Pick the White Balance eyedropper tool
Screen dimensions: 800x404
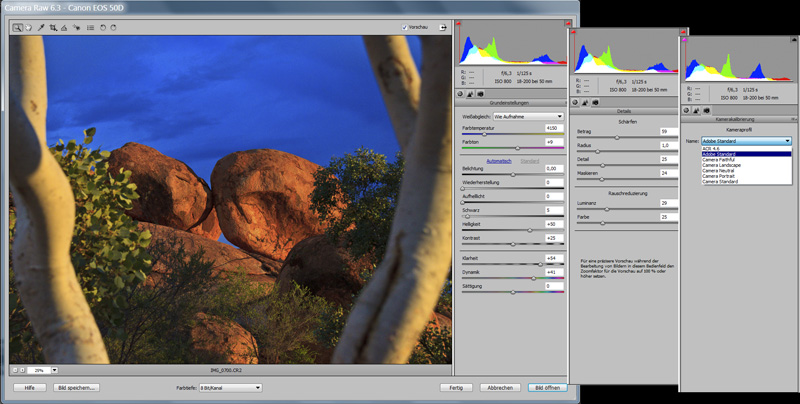tap(41, 28)
